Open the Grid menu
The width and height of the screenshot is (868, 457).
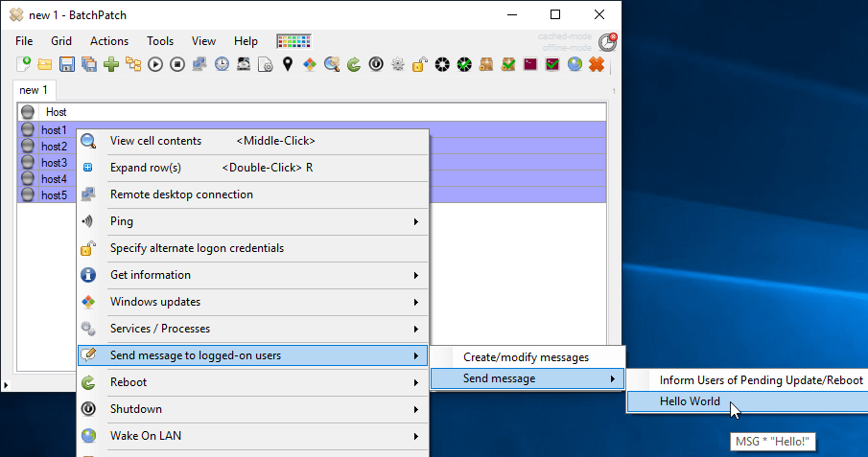(x=61, y=41)
